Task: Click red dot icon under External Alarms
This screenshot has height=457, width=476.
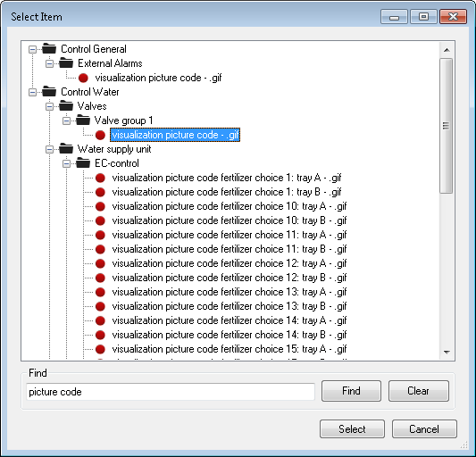Action: [83, 78]
